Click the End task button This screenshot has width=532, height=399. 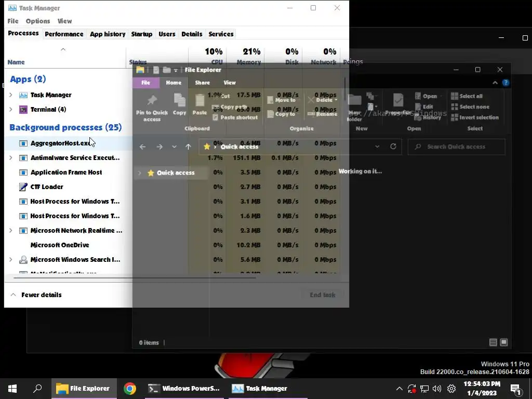322,295
